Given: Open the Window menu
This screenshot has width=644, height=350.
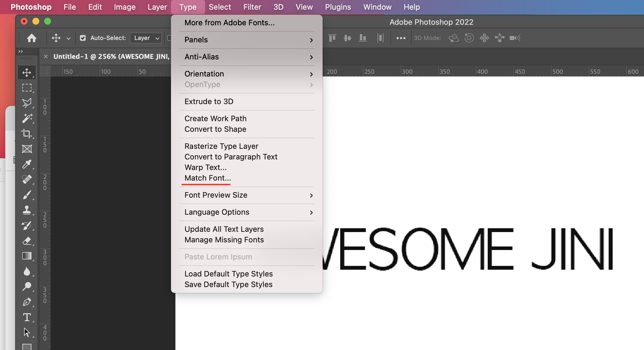Looking at the screenshot, I should (377, 7).
